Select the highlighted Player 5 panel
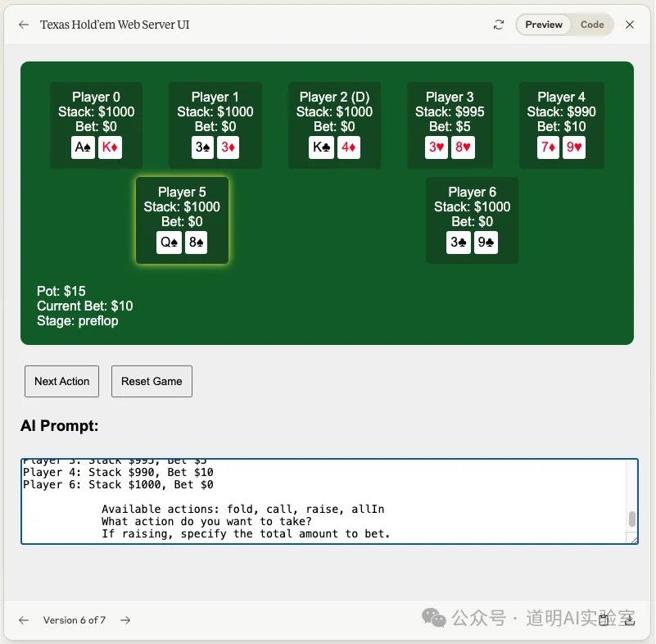Viewport: 656px width, 644px height. click(x=182, y=206)
